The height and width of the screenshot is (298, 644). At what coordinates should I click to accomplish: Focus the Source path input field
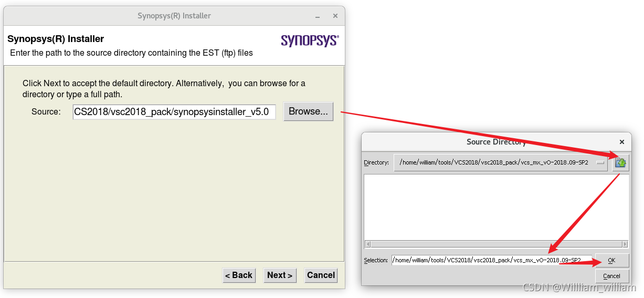(174, 111)
